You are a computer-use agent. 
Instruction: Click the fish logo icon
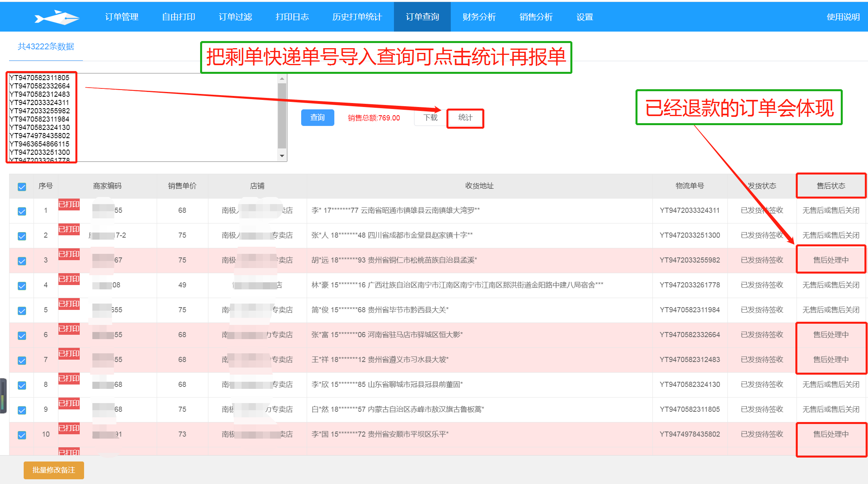57,17
